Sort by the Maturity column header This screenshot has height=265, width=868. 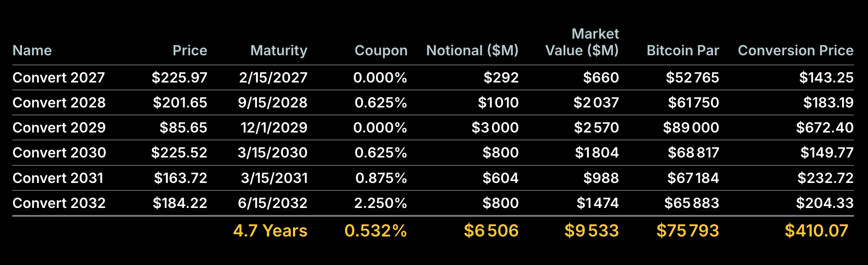pos(278,50)
